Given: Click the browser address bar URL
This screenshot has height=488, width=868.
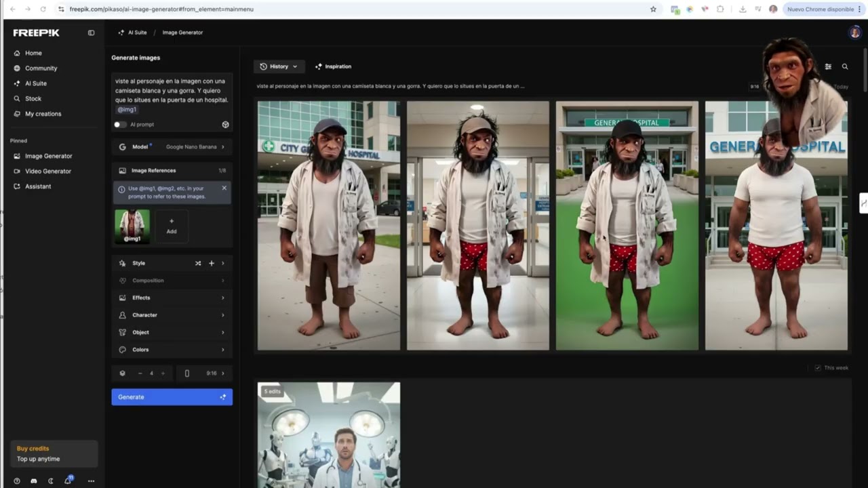Looking at the screenshot, I should 161,9.
